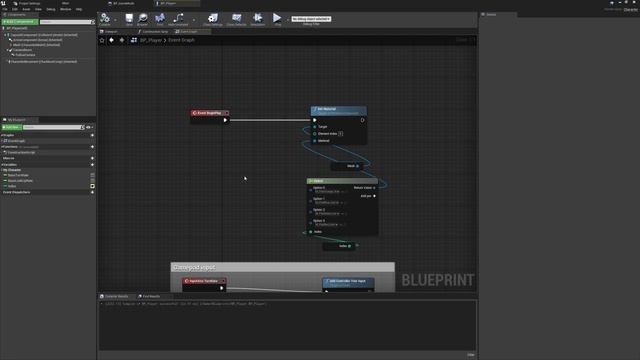Select the ArrowComponent row in Components
Viewport: 640px width, 360px height.
[x=38, y=40]
